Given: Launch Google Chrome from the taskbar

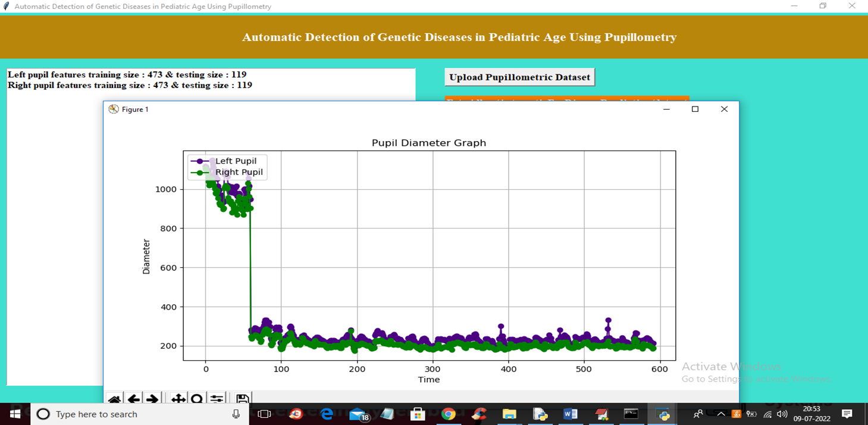Looking at the screenshot, I should 449,414.
